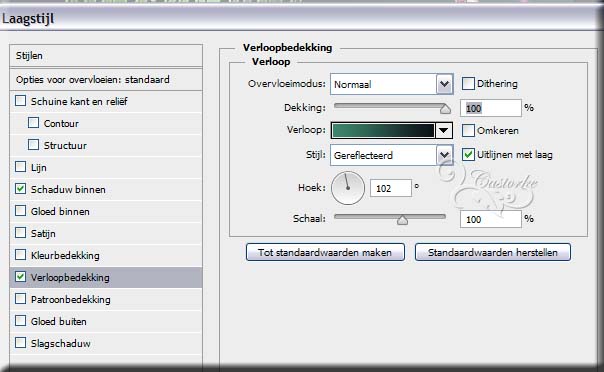Click the Hoek angle value field
Screen dimensions: 604x372
pyautogui.click(x=391, y=188)
